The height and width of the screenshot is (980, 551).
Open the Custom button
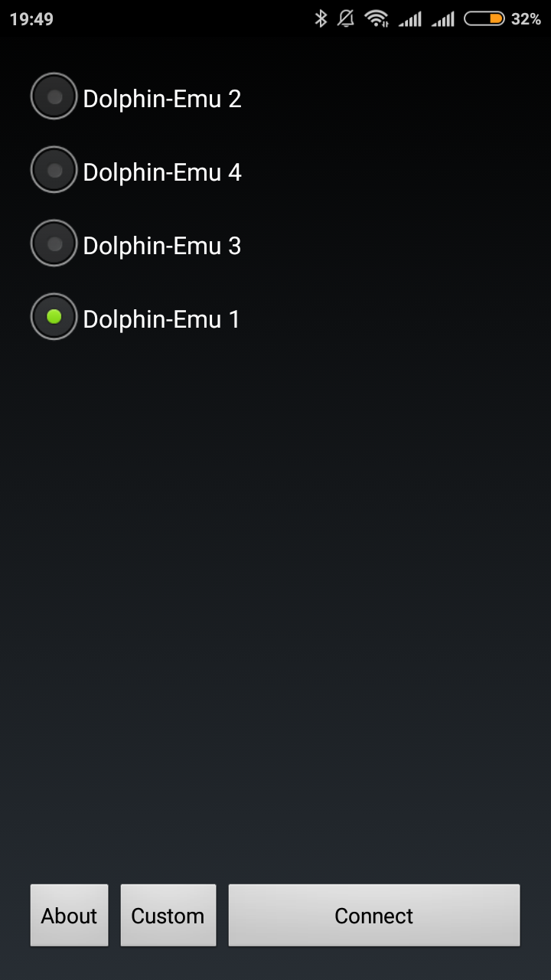coord(168,916)
